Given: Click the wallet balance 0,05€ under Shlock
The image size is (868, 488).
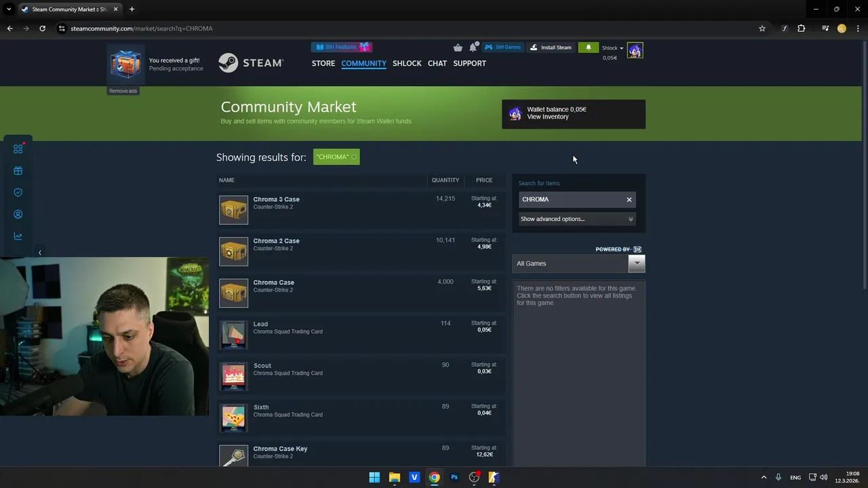Looking at the screenshot, I should point(610,58).
